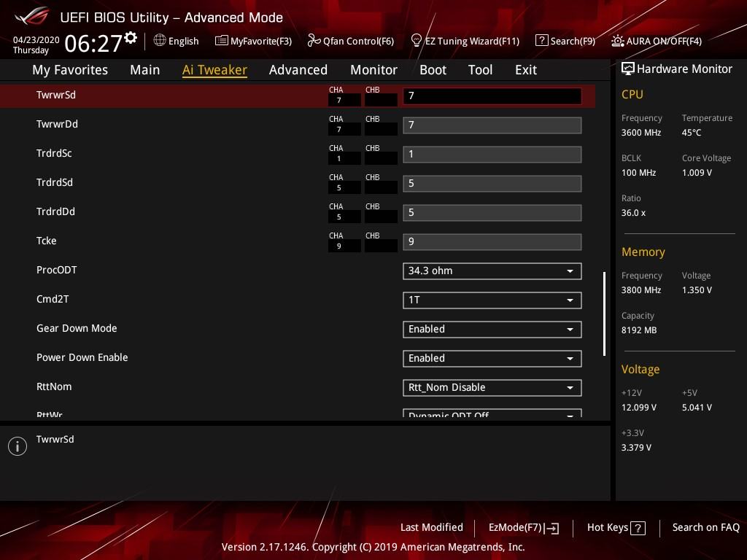Click the TrdrdSd value field
Screen dimensions: 747x560
click(x=492, y=183)
